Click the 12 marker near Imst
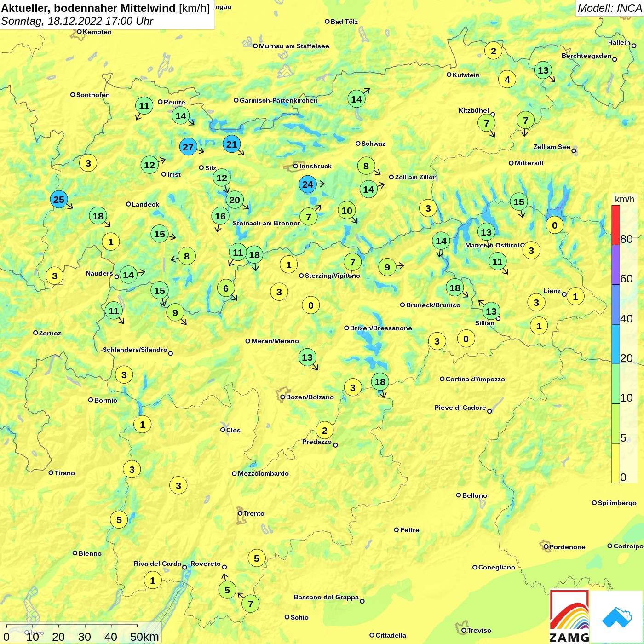 (x=149, y=165)
